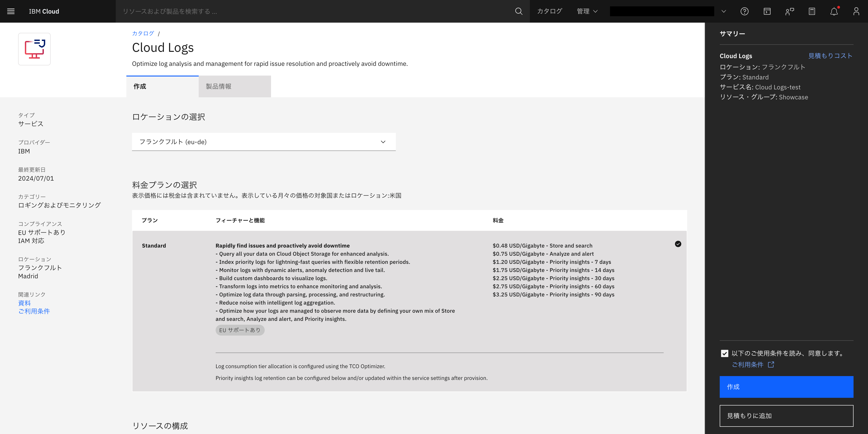Open the help menu via question mark icon
The width and height of the screenshot is (868, 434).
click(745, 11)
